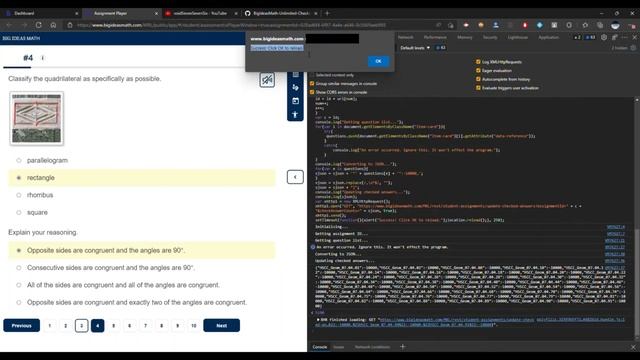This screenshot has height=360, width=640.
Task: Open the DevTools Network tab
Action: pyautogui.click(x=405, y=37)
